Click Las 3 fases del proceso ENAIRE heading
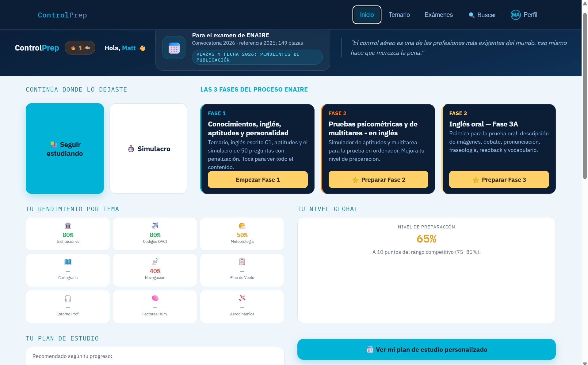Image resolution: width=588 pixels, height=365 pixels. click(254, 89)
